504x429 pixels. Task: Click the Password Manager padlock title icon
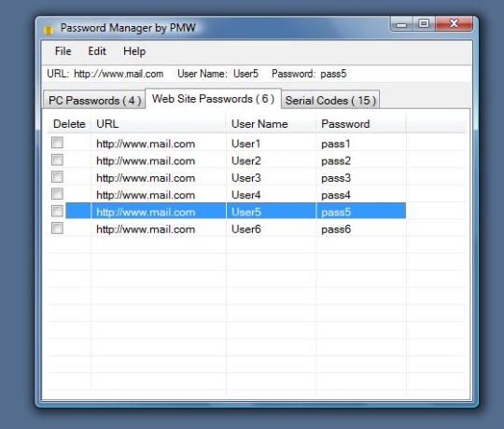49,29
